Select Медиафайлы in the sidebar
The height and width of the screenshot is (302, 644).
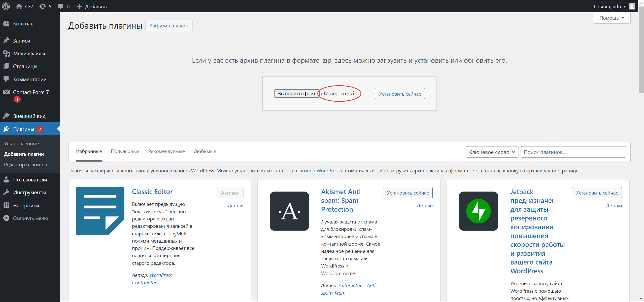[x=29, y=53]
